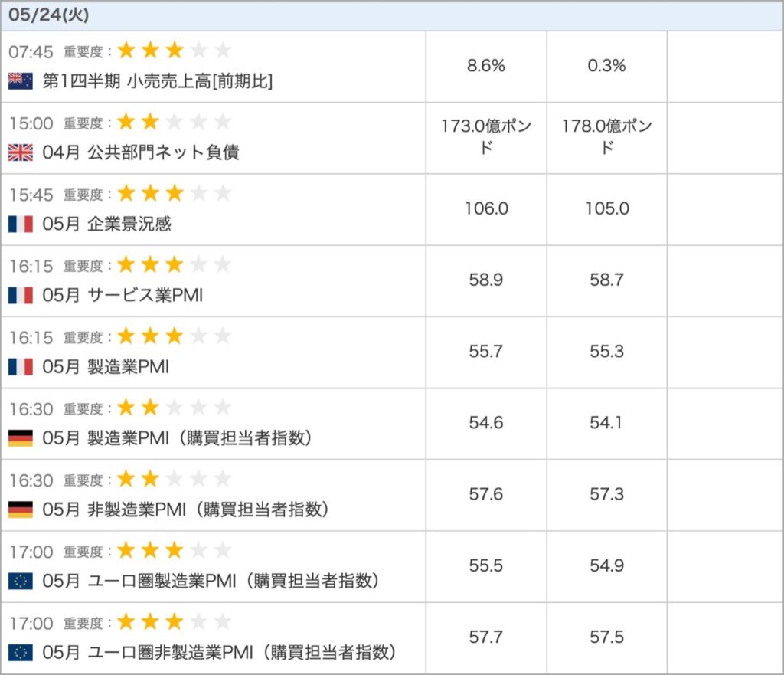Click the 57.6 value cell
The height and width of the screenshot is (675, 784).
(x=486, y=494)
